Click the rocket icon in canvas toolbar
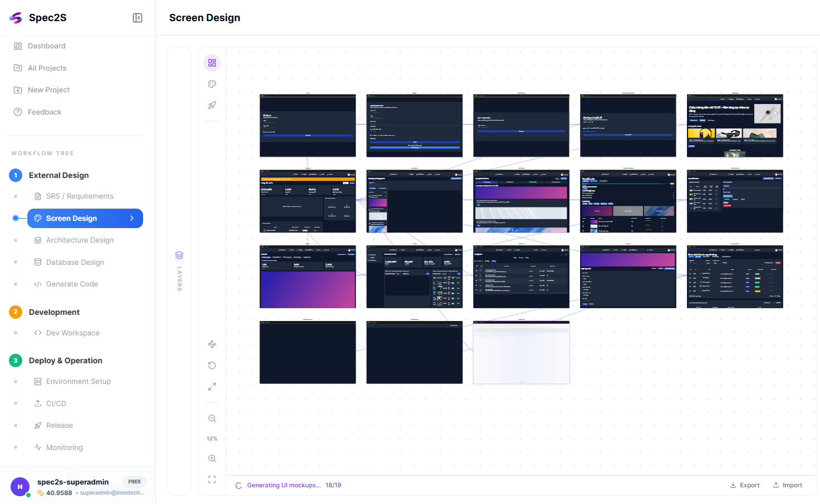The image size is (820, 504). 212,105
